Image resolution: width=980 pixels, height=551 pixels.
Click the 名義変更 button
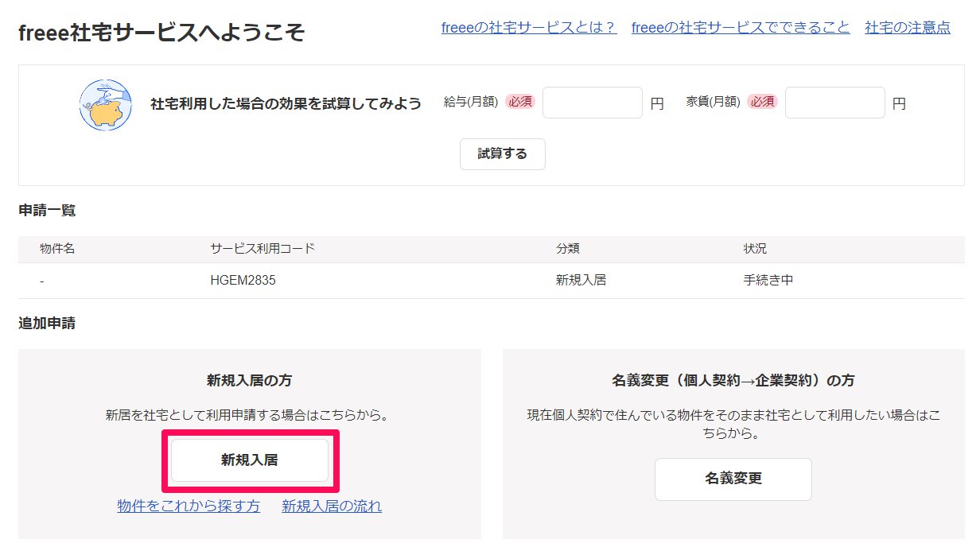click(x=733, y=479)
